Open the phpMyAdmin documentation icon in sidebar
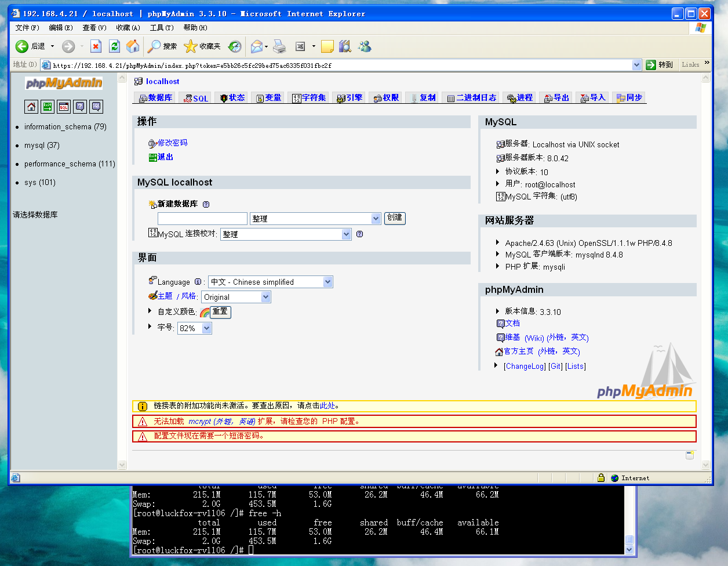728x566 pixels. pos(80,107)
